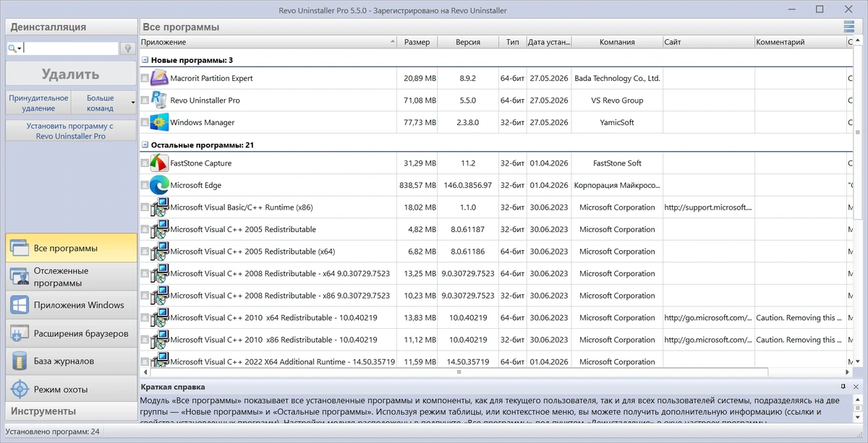Collapse the Новые программы group
868x443 pixels.
[x=145, y=60]
